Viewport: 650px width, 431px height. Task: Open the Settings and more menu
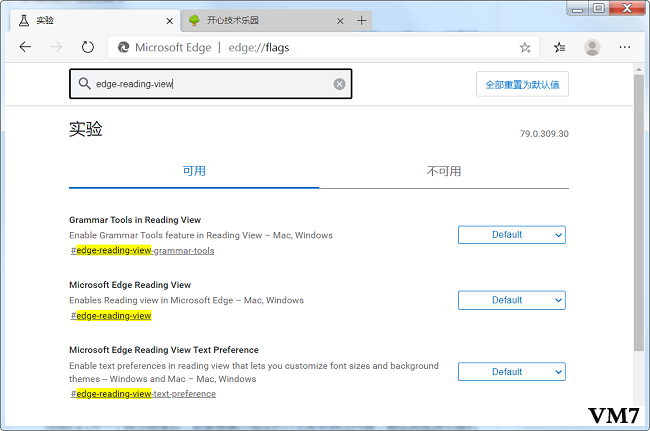click(625, 47)
